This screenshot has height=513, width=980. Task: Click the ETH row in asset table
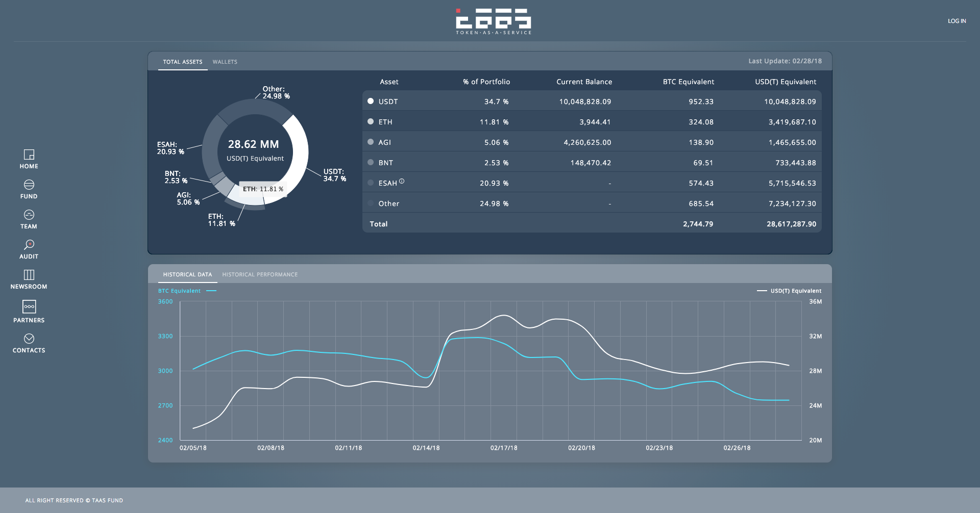click(x=592, y=121)
